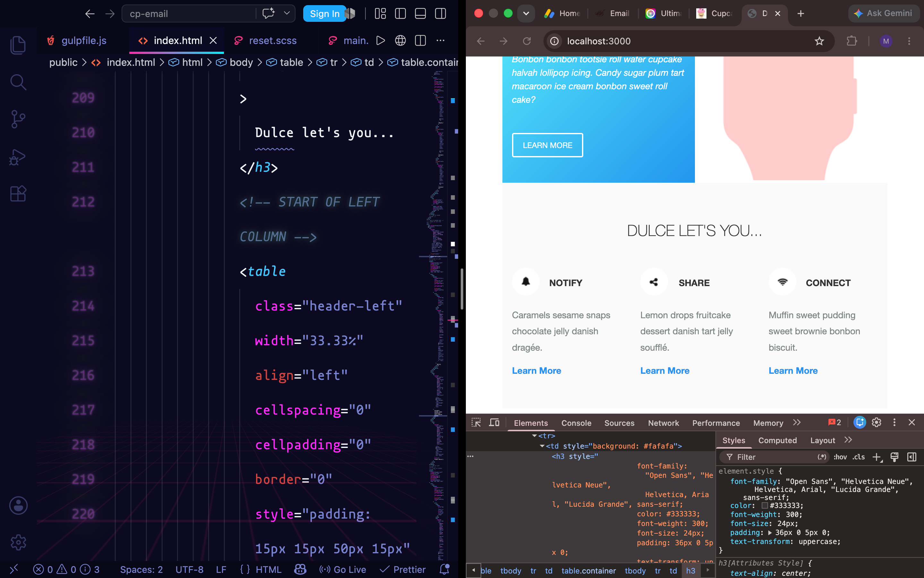Start Go Live server

tap(343, 570)
